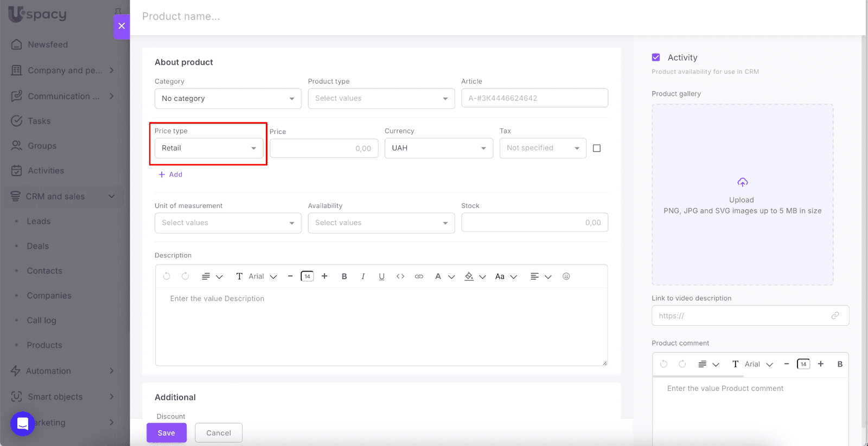Open fill color picker in Description toolbar
868x446 pixels.
(x=470, y=276)
